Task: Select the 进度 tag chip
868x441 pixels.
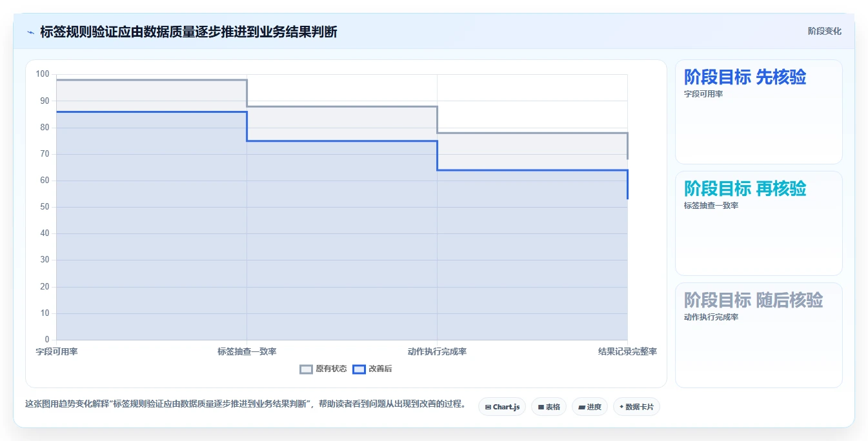Action: tap(590, 407)
